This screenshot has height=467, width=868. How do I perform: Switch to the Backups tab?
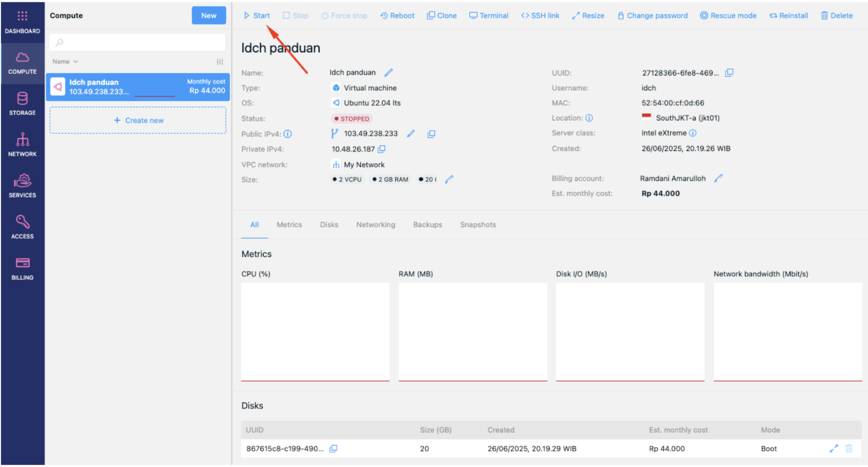tap(428, 225)
